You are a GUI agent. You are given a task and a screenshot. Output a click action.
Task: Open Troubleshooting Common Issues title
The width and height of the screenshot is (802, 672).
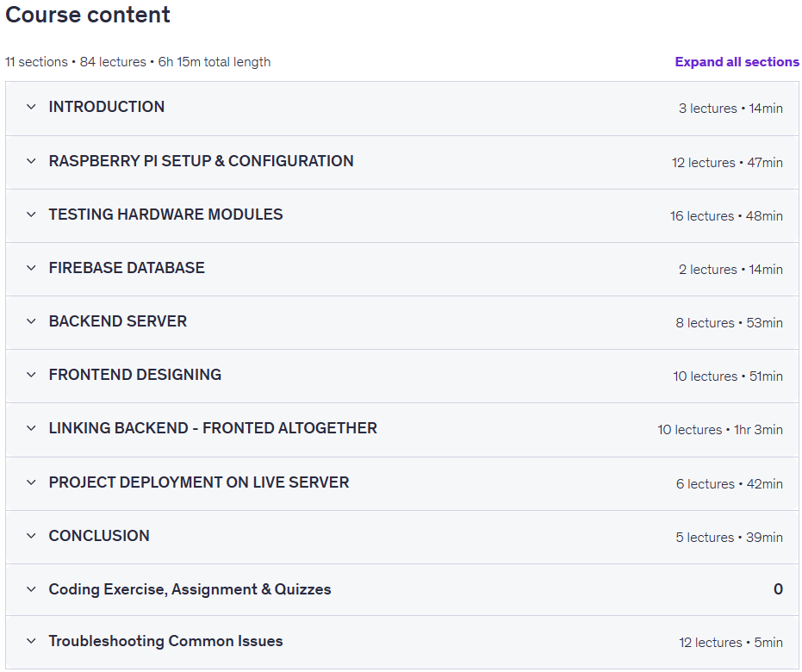tap(165, 641)
